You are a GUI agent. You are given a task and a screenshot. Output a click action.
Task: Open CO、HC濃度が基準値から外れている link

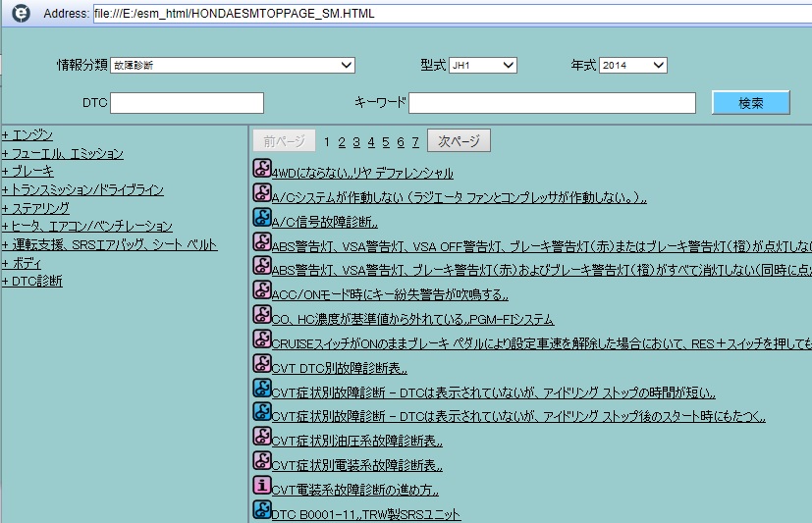412,319
